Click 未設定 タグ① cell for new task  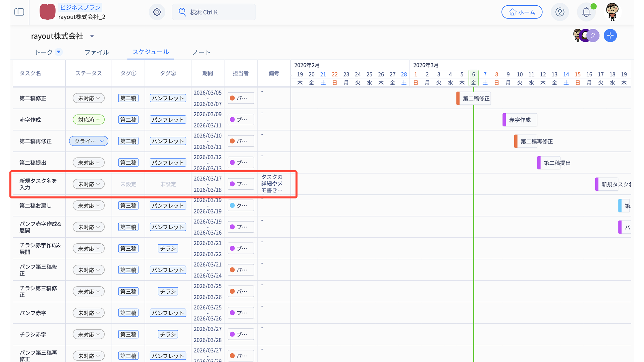128,184
